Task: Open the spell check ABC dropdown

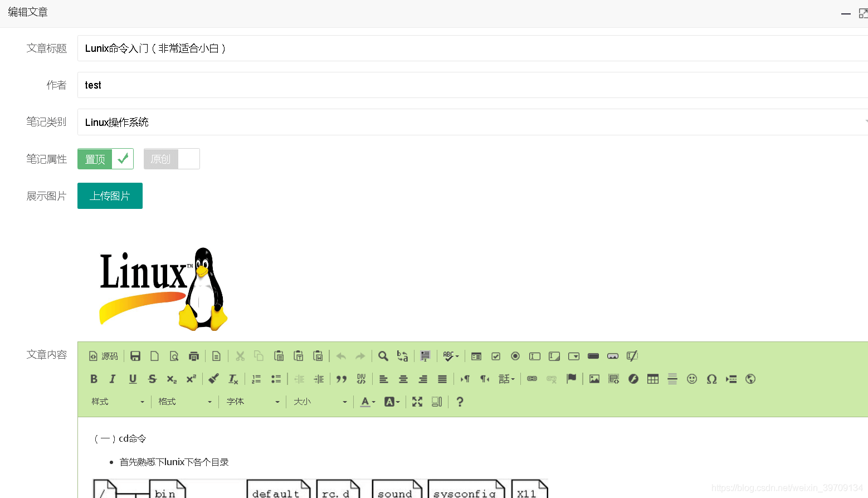Action: click(451, 356)
